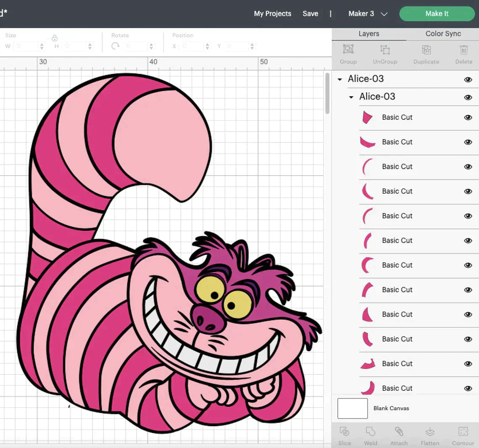This screenshot has height=448, width=479.
Task: Toggle visibility of the fifth Basic Cut layer
Action: coord(468,216)
